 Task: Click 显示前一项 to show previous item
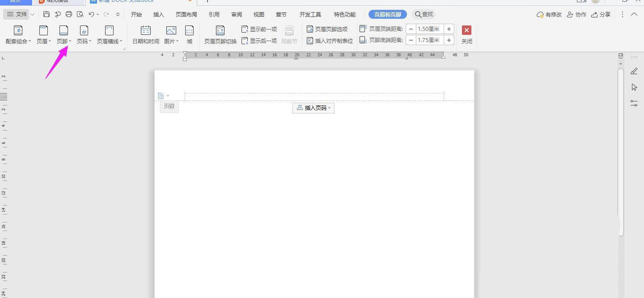pos(260,29)
